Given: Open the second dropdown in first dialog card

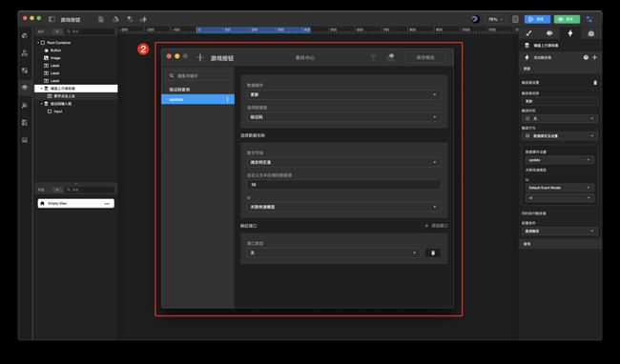Looking at the screenshot, I should (343, 117).
